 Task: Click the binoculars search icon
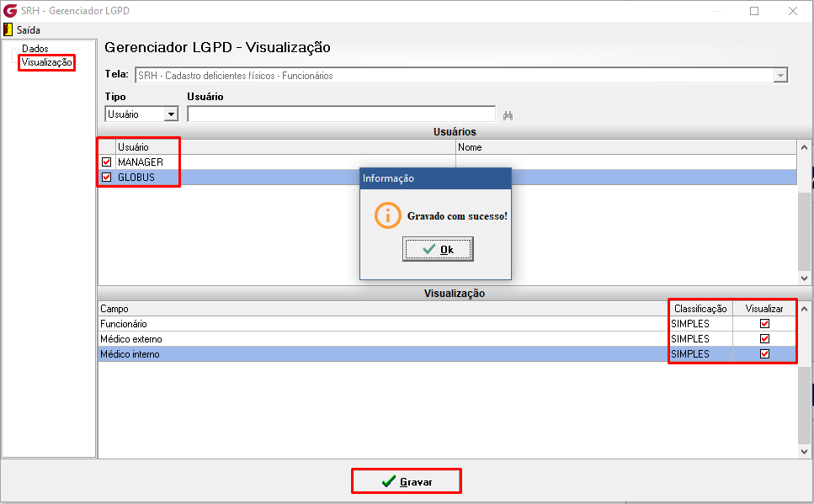(508, 115)
